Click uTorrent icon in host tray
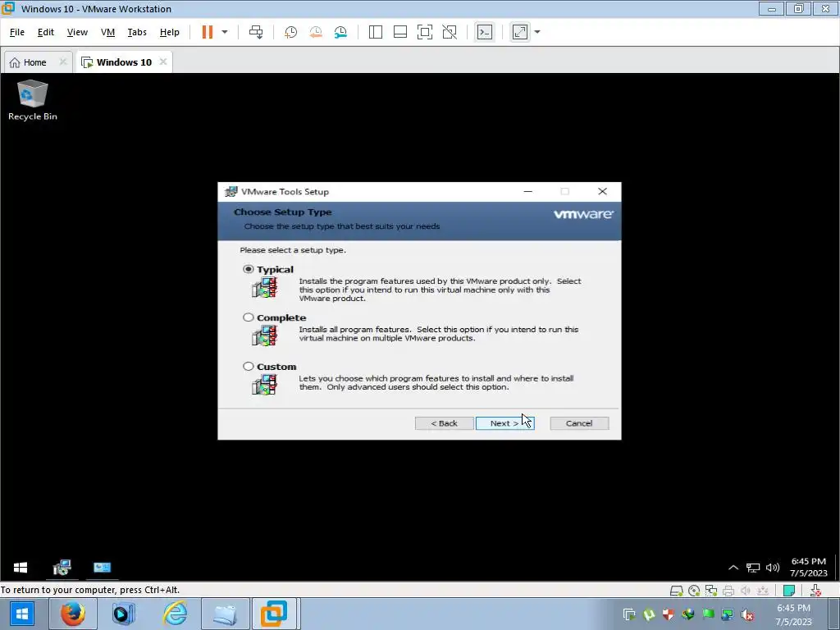The width and height of the screenshot is (840, 630). pyautogui.click(x=649, y=614)
